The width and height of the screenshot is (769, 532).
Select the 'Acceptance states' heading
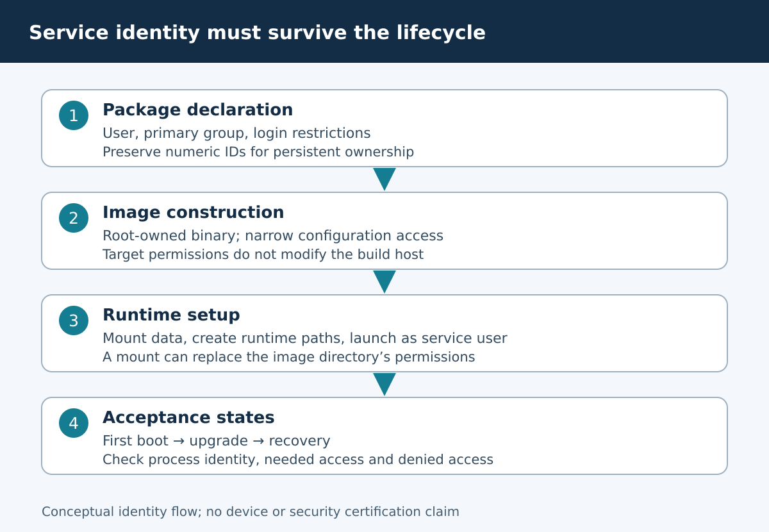point(188,418)
